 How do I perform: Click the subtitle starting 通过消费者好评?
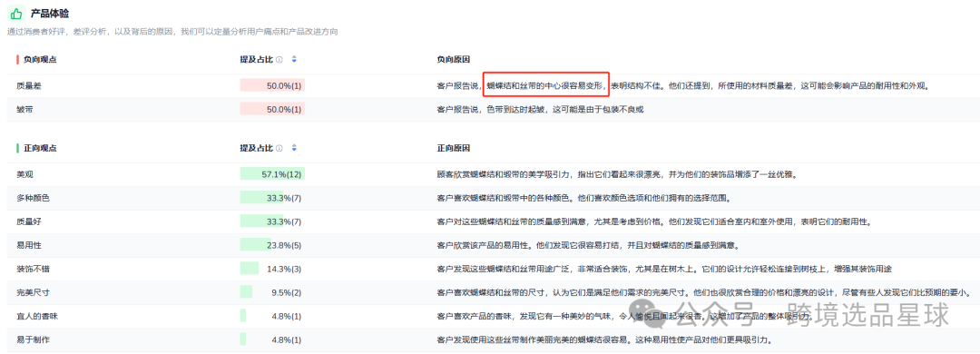172,31
